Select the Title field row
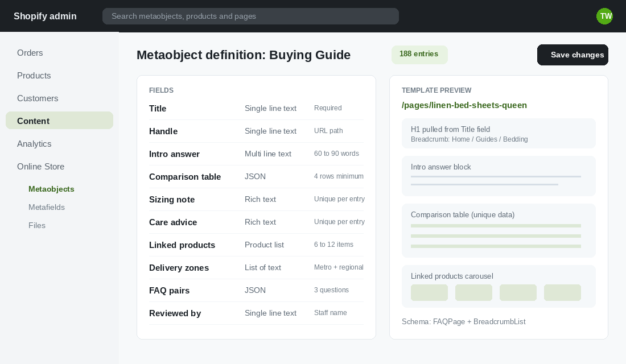 [x=256, y=108]
